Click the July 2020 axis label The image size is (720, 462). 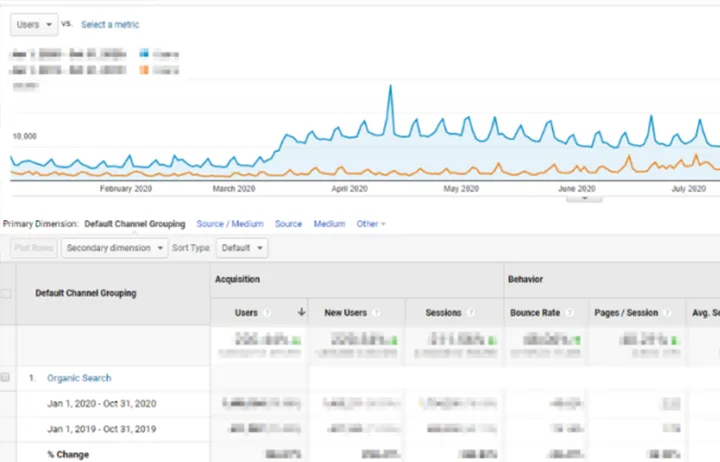[x=688, y=189]
